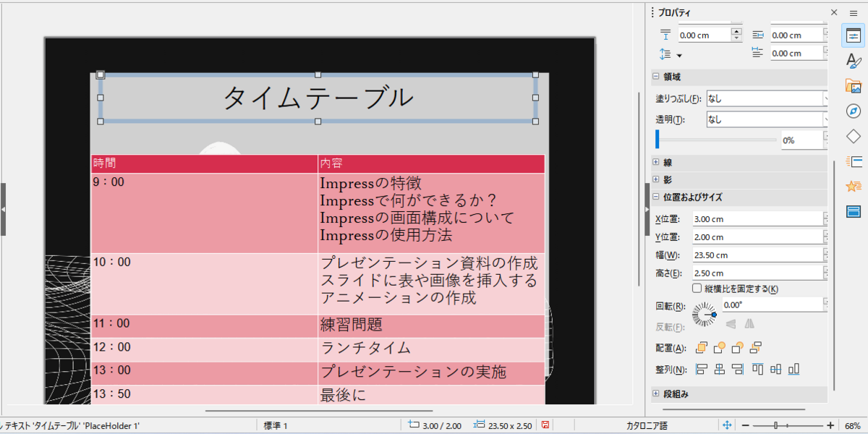This screenshot has height=434, width=868.
Task: Click the カタロニア語 language status field
Action: click(x=647, y=426)
